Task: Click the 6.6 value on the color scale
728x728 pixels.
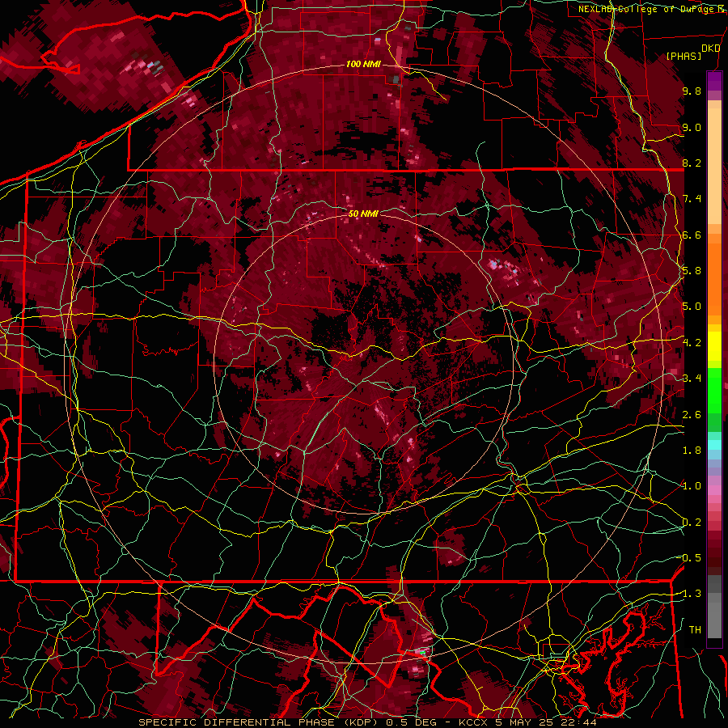Action: 692,235
